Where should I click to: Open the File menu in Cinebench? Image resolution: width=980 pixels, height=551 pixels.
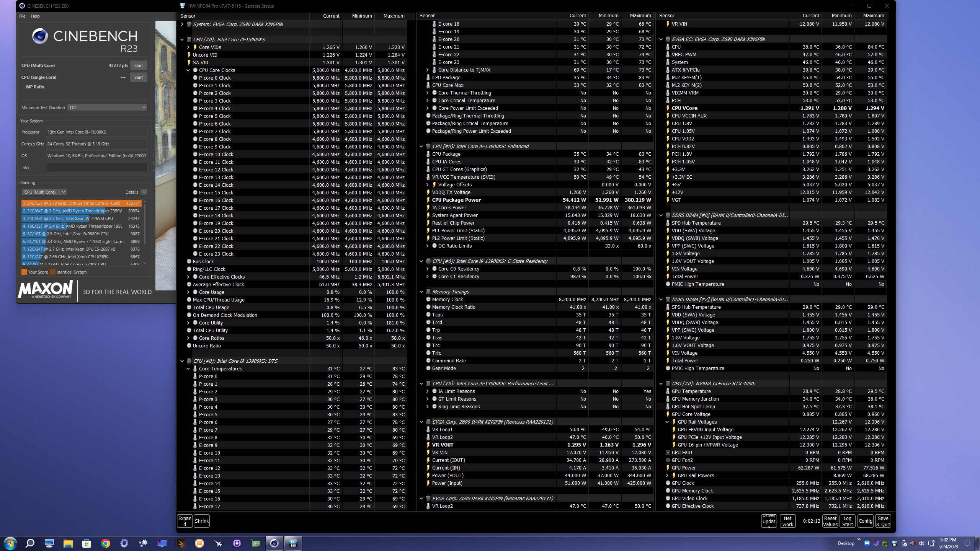click(22, 16)
